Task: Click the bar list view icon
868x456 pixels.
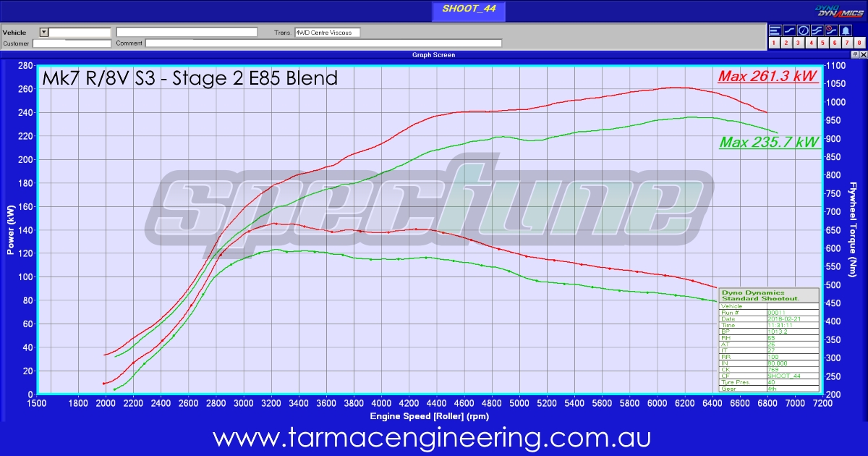Action: [x=775, y=30]
